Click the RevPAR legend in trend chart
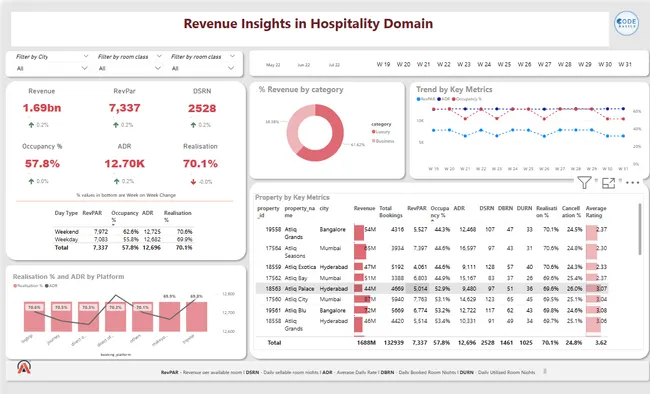 pyautogui.click(x=426, y=99)
